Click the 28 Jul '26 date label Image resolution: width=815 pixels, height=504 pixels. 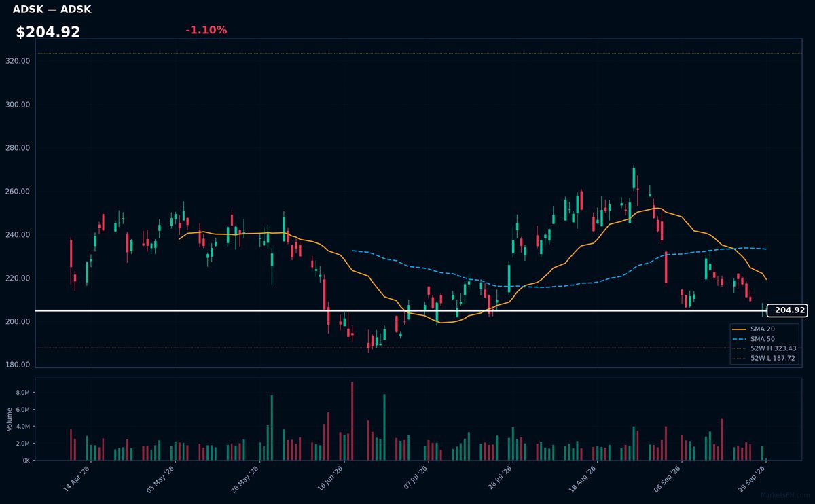pyautogui.click(x=499, y=479)
